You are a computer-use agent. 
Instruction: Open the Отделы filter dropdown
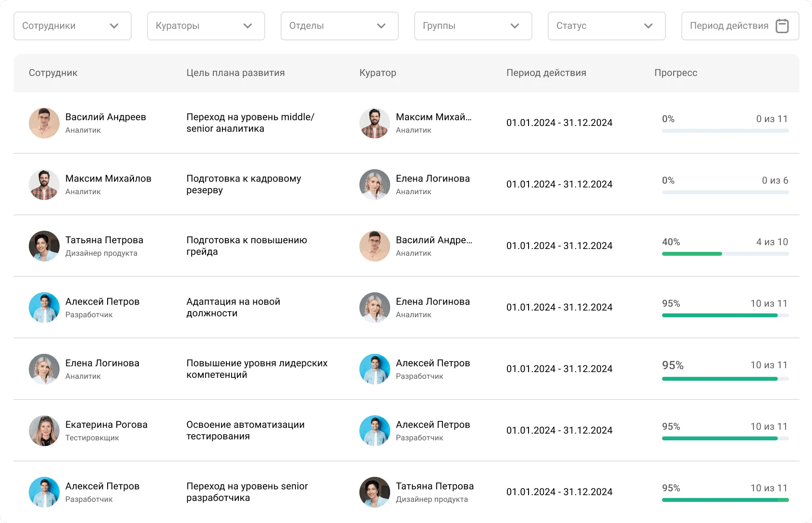click(x=339, y=26)
